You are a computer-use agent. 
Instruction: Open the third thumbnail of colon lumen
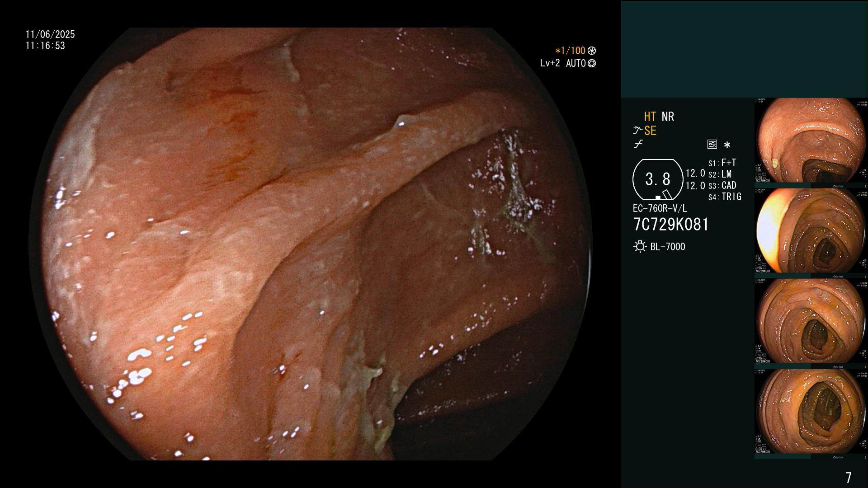811,321
